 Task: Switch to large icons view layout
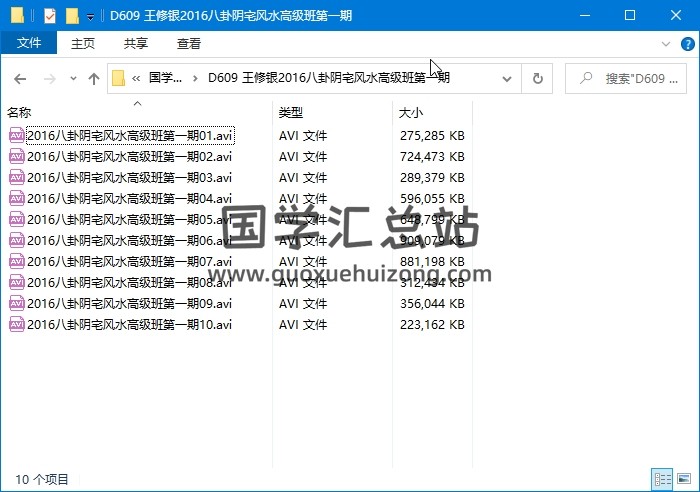pyautogui.click(x=682, y=479)
